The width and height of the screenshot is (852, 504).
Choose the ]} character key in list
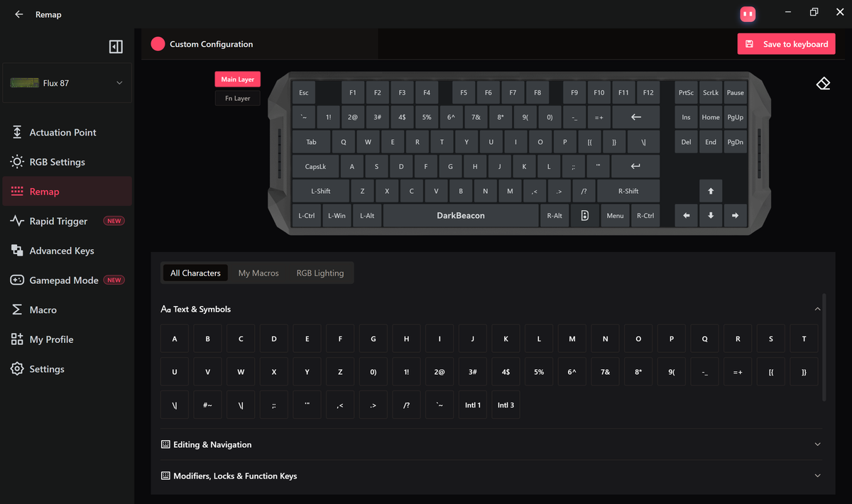click(x=804, y=371)
